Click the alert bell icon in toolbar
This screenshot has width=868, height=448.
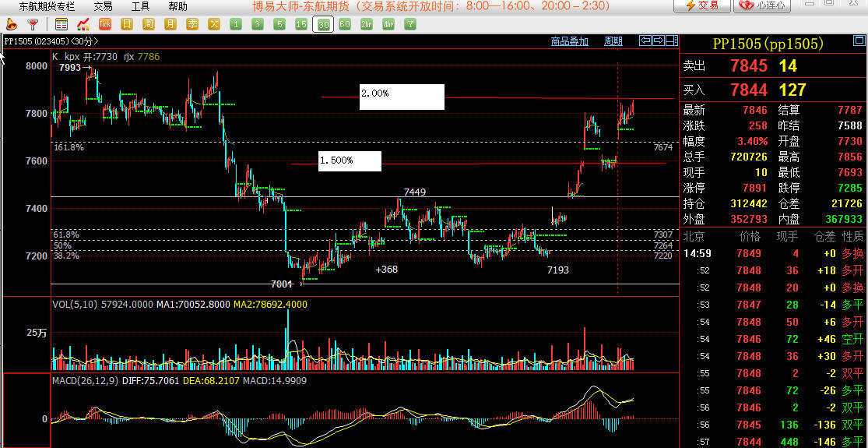[11, 24]
